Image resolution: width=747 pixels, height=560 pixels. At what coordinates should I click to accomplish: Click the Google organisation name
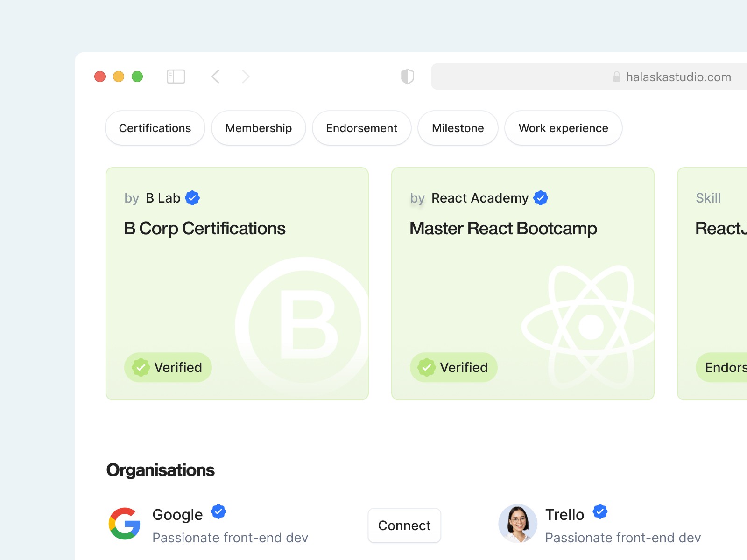point(177,514)
